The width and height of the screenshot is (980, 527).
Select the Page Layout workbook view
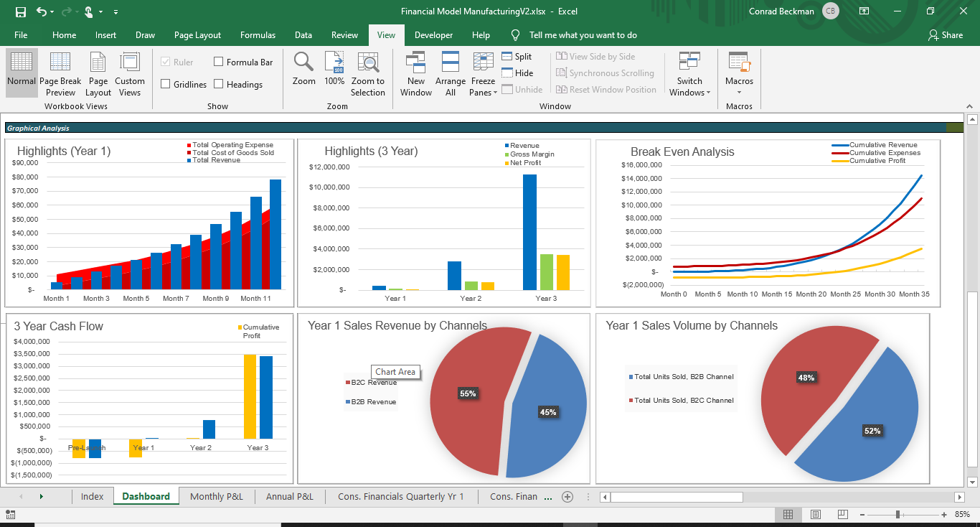(98, 74)
